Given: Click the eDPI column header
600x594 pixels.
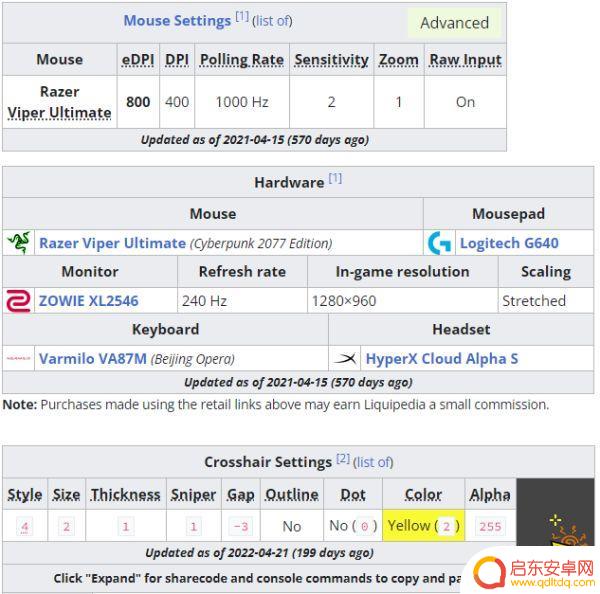Looking at the screenshot, I should point(138,60).
